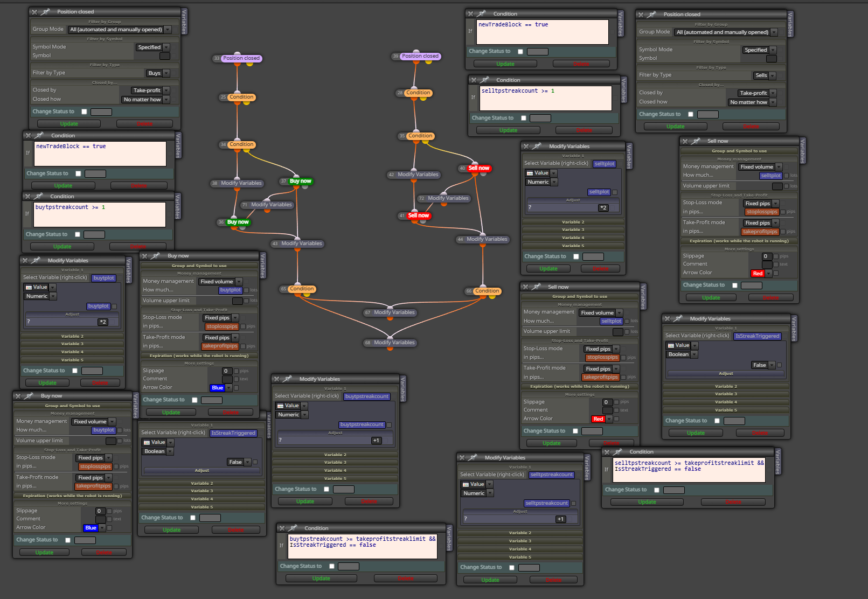
Task: Tick Change Status checkbox in Buys Position closed panel
Action: point(84,112)
